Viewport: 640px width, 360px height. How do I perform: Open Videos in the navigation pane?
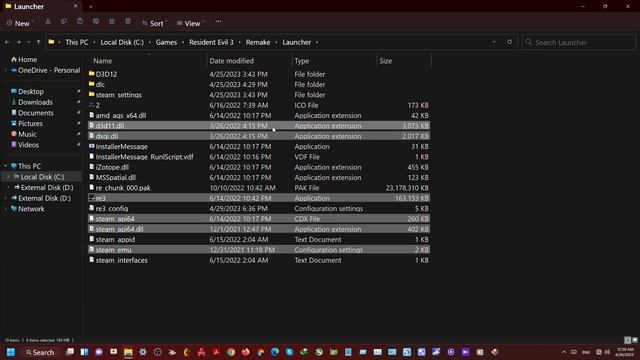[x=25, y=144]
